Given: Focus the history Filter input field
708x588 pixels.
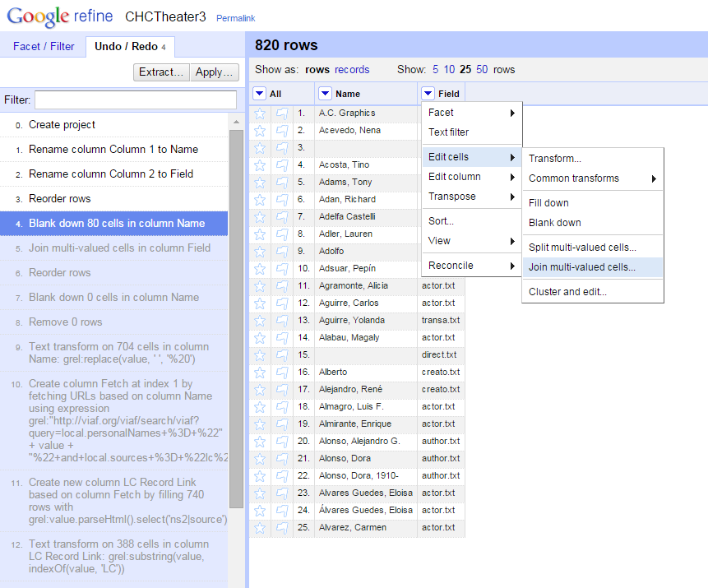Looking at the screenshot, I should pyautogui.click(x=136, y=100).
